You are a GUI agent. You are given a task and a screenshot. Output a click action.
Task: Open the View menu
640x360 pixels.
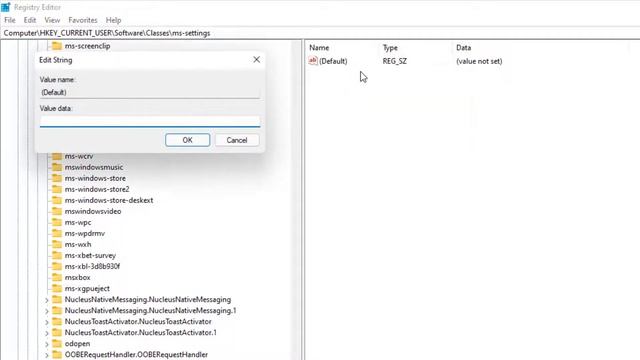[x=52, y=20]
